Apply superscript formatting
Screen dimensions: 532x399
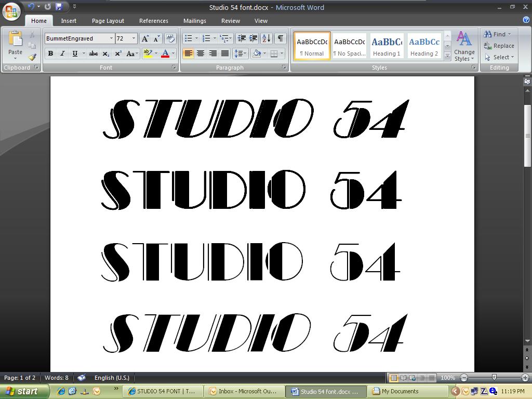point(118,54)
